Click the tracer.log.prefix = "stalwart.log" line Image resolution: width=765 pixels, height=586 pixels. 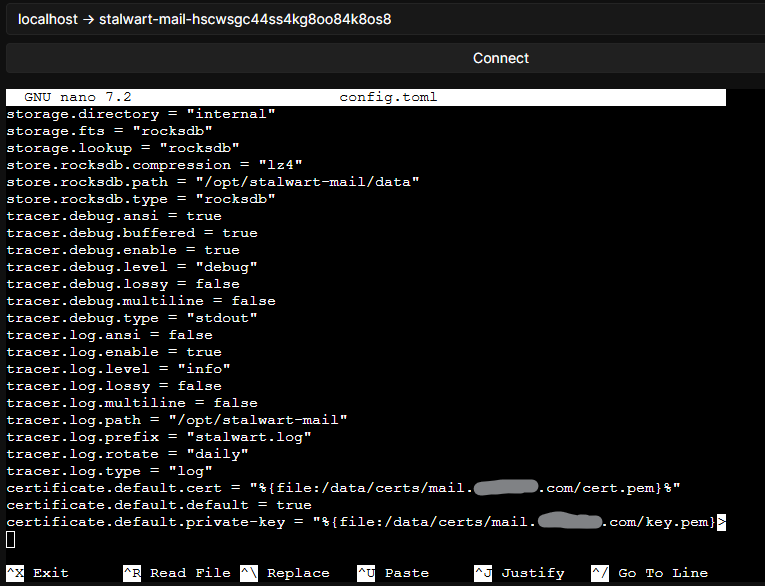[x=159, y=437]
